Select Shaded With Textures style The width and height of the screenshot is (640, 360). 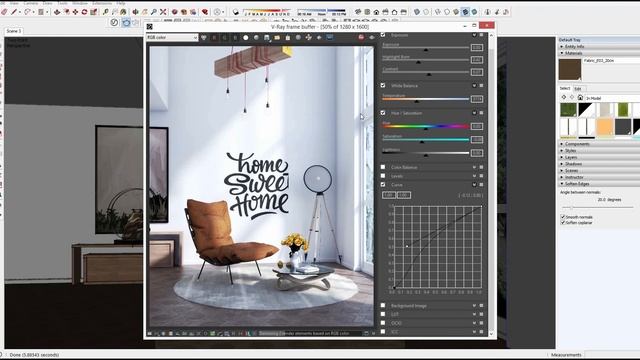coord(465,12)
